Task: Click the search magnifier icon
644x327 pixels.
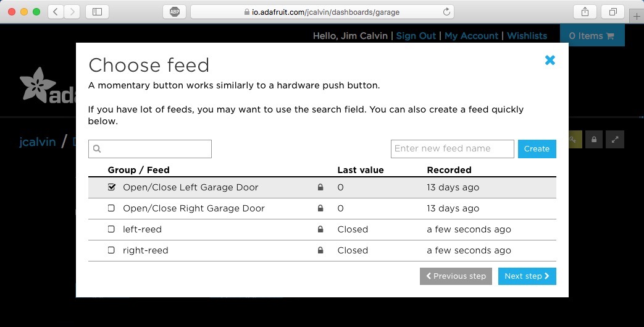Action: (97, 149)
